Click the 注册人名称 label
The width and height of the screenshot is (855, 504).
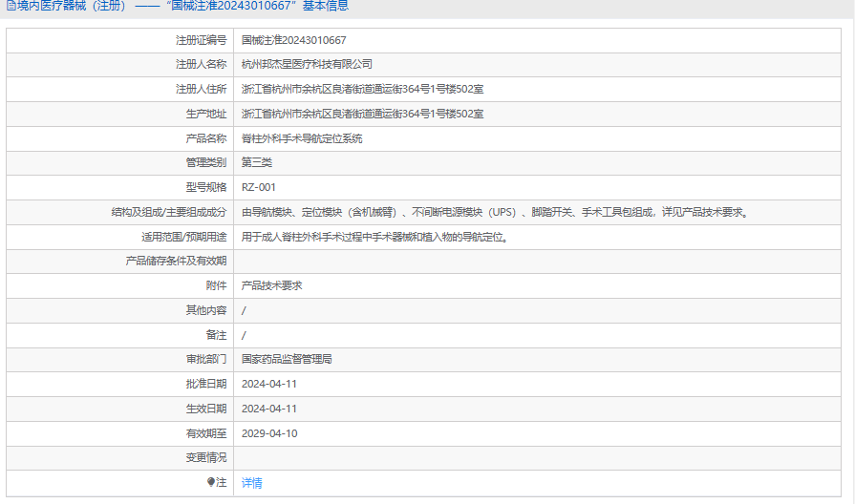pos(202,64)
